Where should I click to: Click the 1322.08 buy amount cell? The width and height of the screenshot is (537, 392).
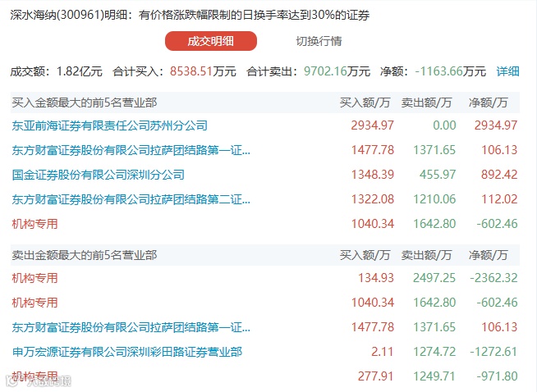point(373,199)
